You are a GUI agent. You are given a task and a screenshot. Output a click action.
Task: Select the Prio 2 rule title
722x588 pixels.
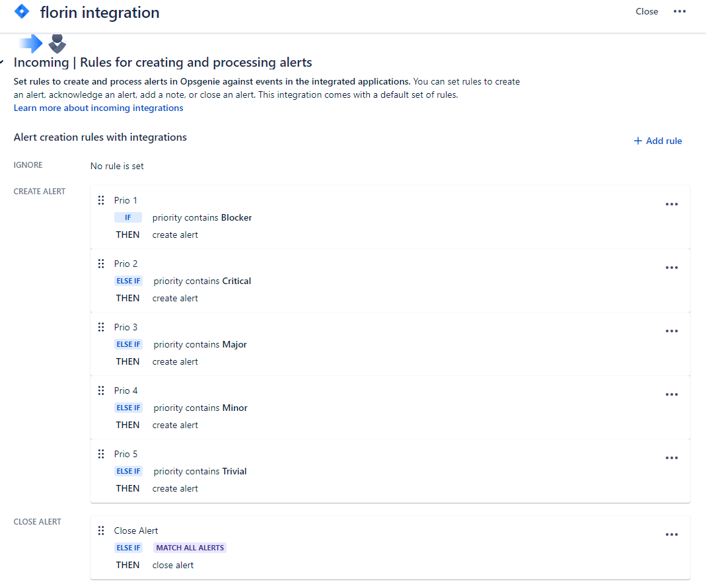coord(126,264)
